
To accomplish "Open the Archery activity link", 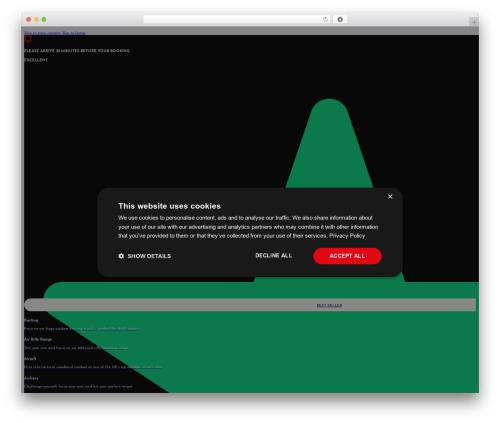I will (x=31, y=378).
